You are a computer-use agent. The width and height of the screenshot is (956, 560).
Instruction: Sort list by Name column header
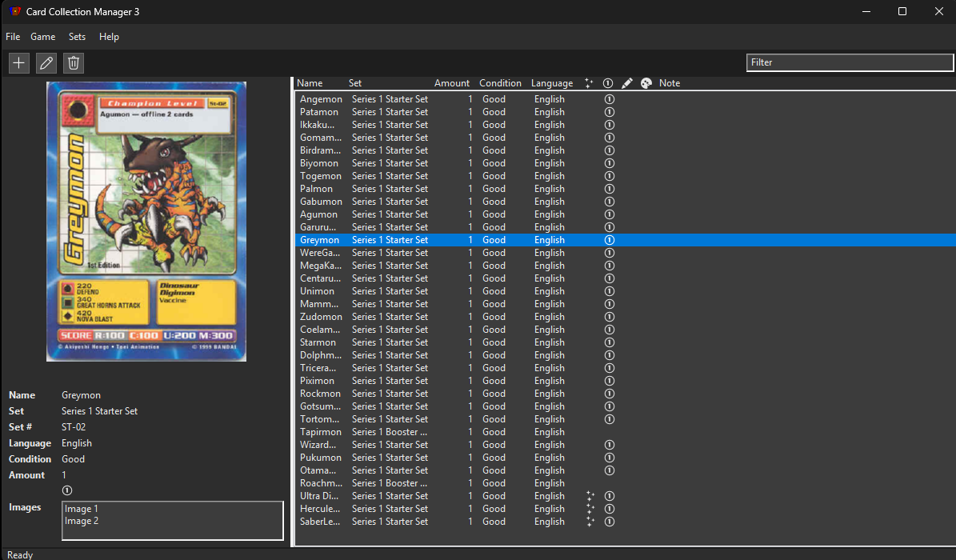pos(310,83)
